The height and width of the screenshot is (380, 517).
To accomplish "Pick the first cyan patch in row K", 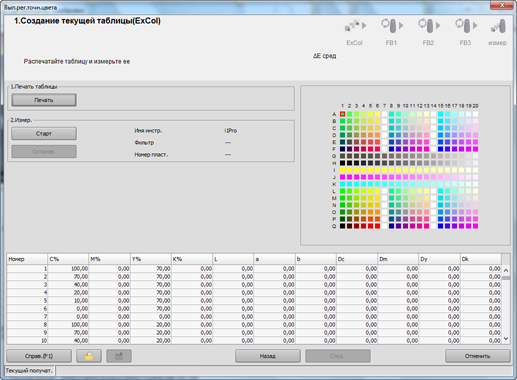I will pyautogui.click(x=342, y=184).
